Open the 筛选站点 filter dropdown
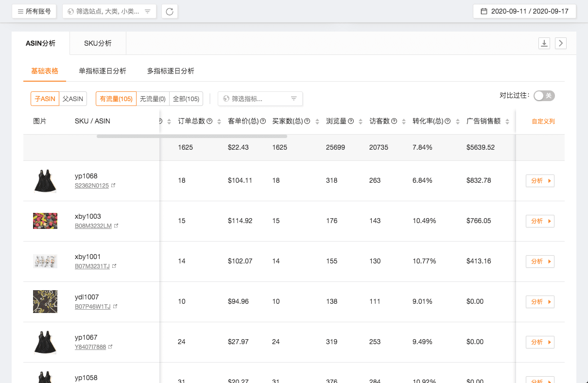The image size is (588, 383). point(109,11)
